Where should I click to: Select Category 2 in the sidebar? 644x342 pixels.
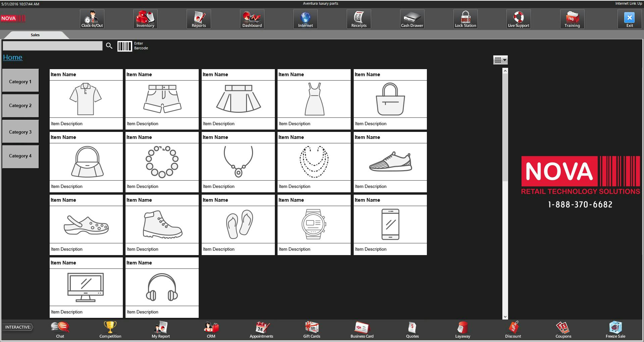20,106
